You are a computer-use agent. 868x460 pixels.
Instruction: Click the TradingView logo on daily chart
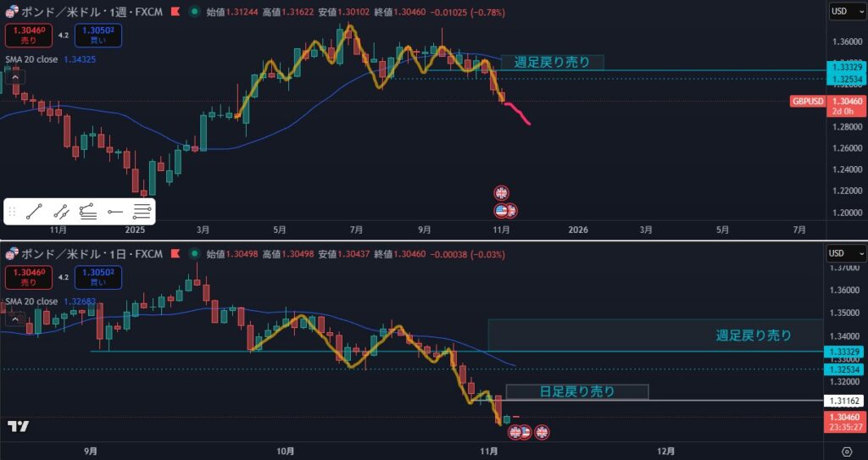coord(18,426)
